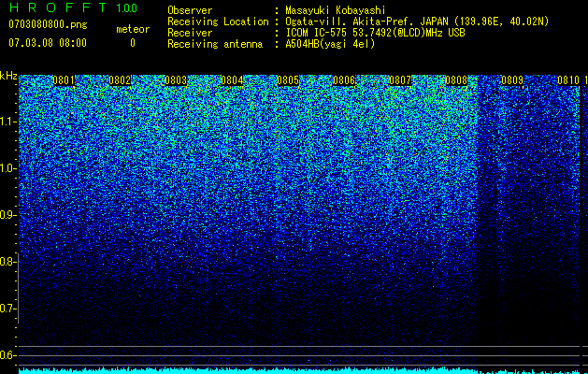Click the Receiving antenna label
The image size is (588, 374).
[215, 44]
